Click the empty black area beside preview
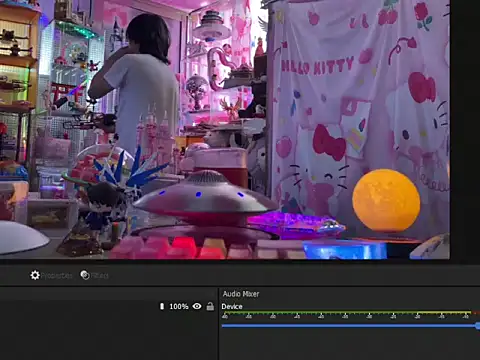Screen dimensions: 480x360 (465, 129)
